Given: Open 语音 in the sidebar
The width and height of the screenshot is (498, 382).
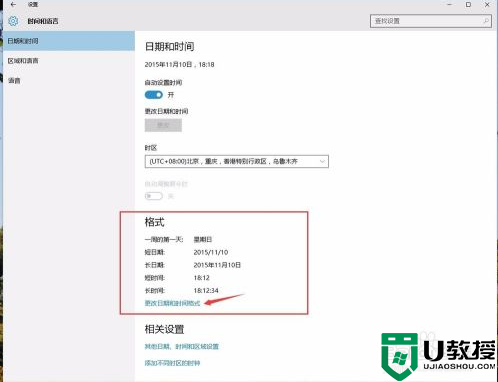Looking at the screenshot, I should pos(69,80).
